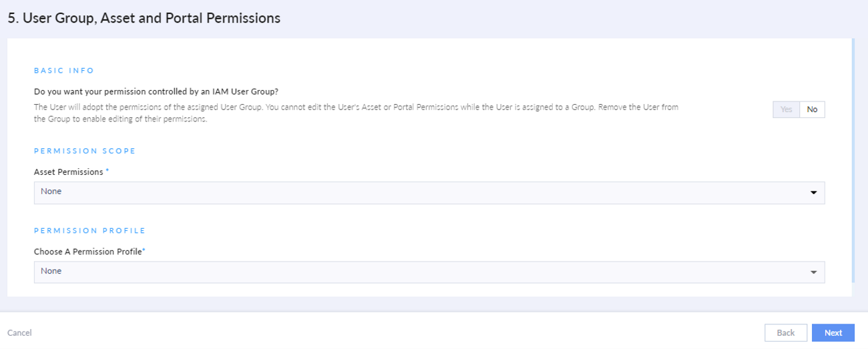
Task: Click the Choose A Permission Profile label
Action: 87,251
